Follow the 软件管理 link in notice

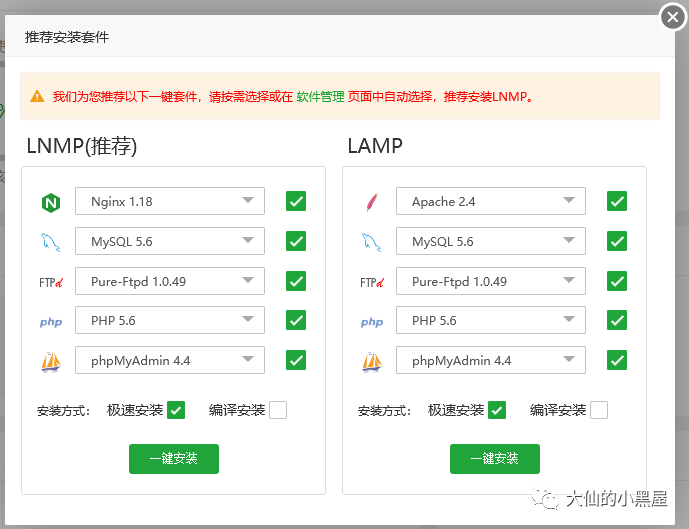click(320, 97)
